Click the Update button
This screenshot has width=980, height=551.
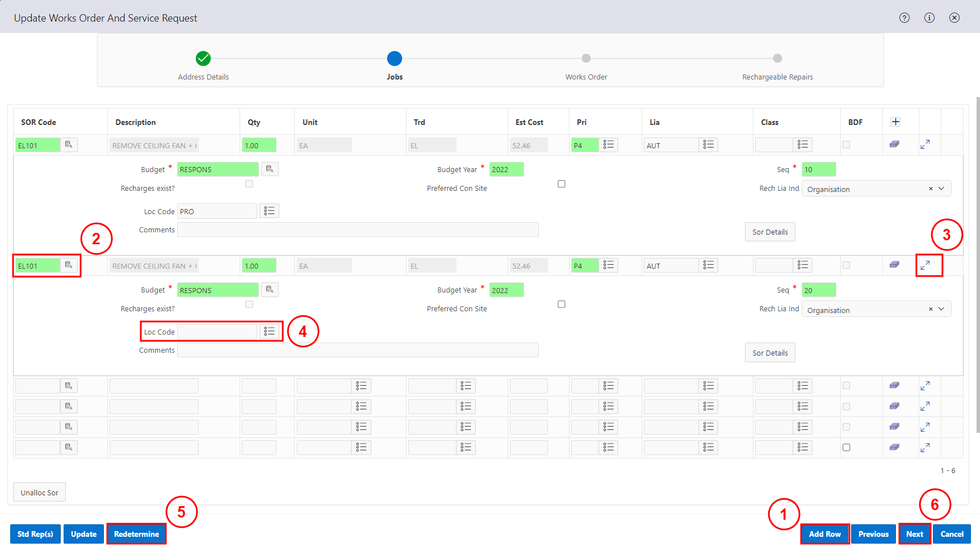(x=83, y=534)
